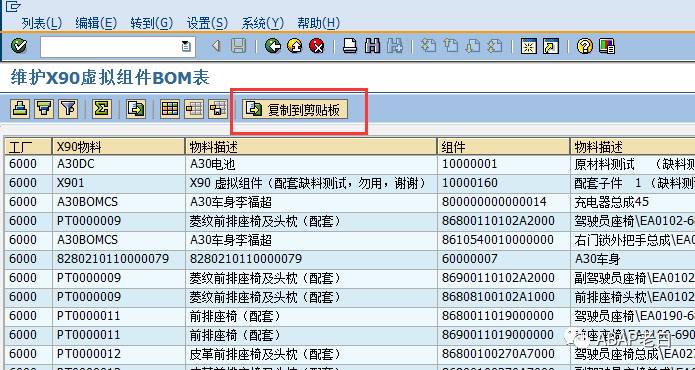This screenshot has height=370, width=695.
Task: Click the Customize Local Layout monitor icon
Action: pyautogui.click(x=607, y=46)
